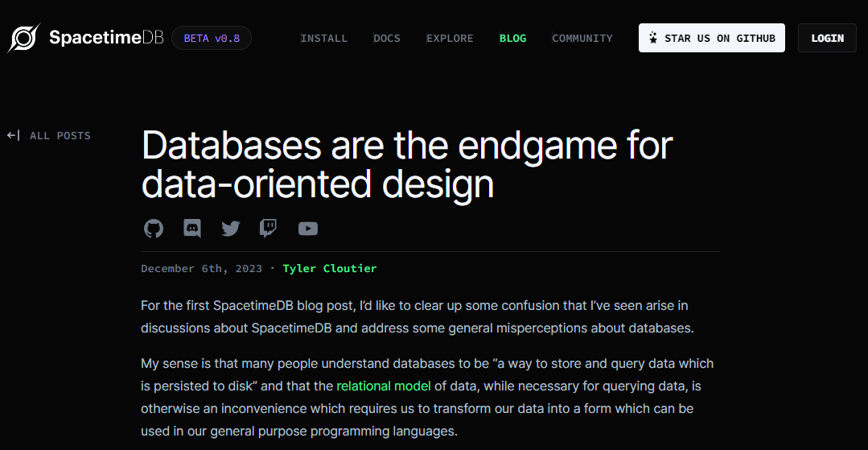The width and height of the screenshot is (868, 450).
Task: Open the Twitter bird icon
Action: tap(231, 229)
